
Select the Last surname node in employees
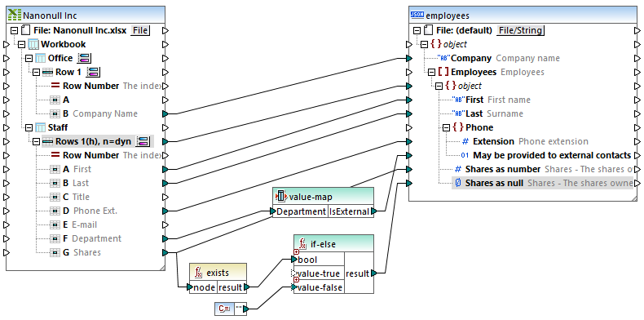tap(487, 113)
